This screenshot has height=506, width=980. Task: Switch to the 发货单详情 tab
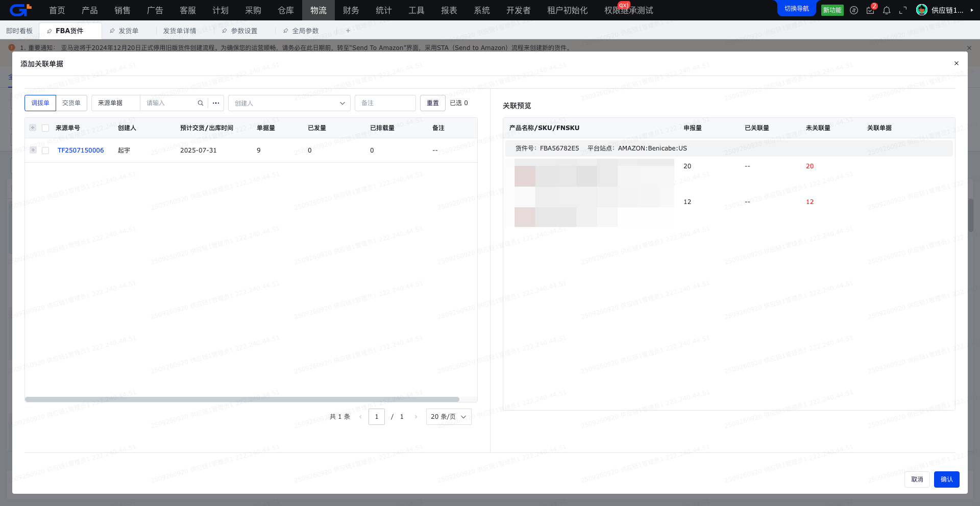pos(180,31)
